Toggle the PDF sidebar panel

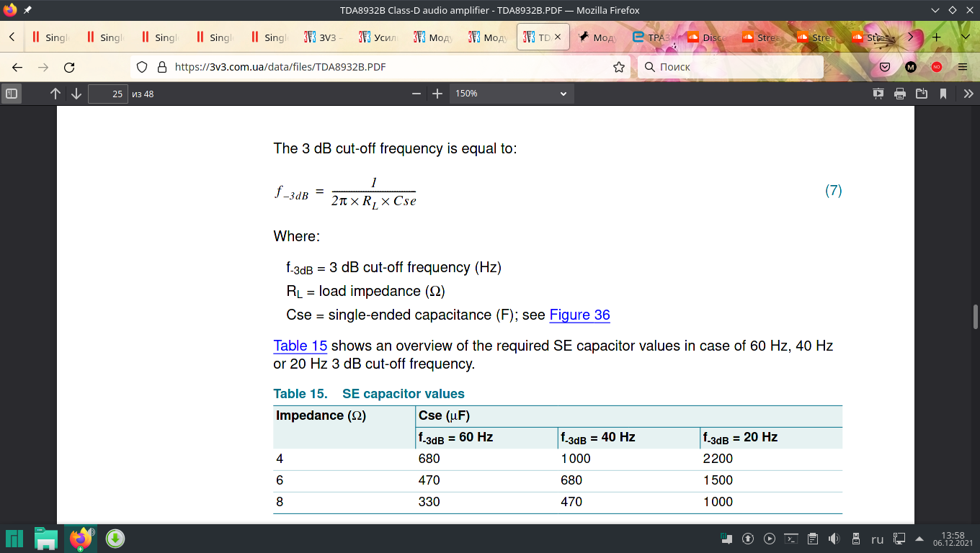pos(12,94)
